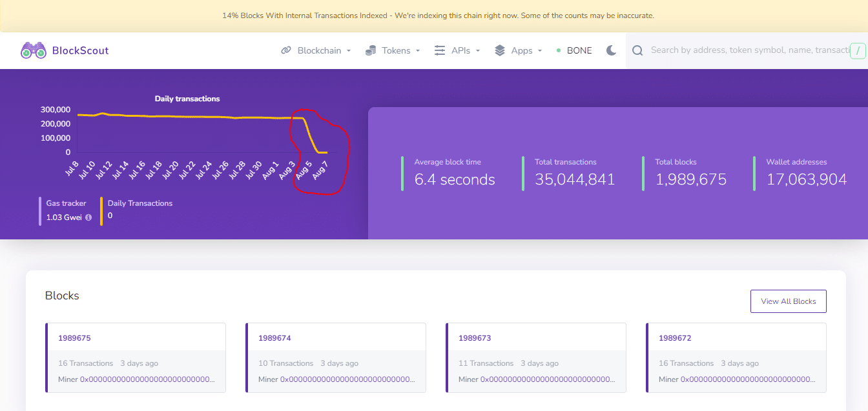Click the BlockScout brand name link
This screenshot has height=411, width=868.
pyautogui.click(x=80, y=50)
